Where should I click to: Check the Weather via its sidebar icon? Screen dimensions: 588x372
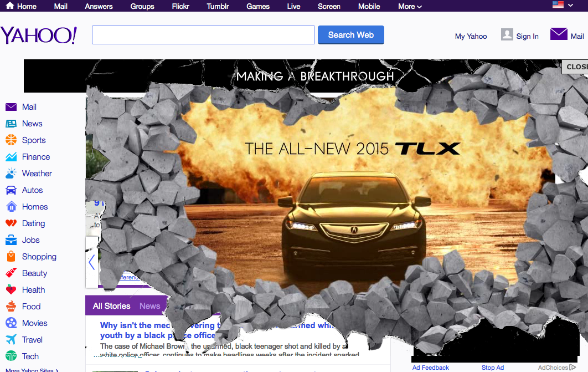click(12, 173)
